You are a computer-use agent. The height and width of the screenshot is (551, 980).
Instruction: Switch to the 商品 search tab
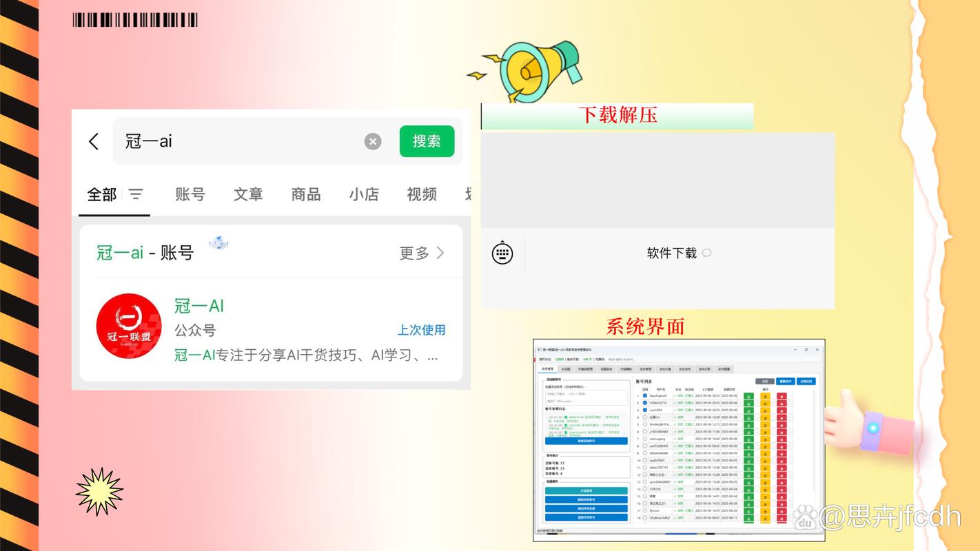(x=306, y=194)
